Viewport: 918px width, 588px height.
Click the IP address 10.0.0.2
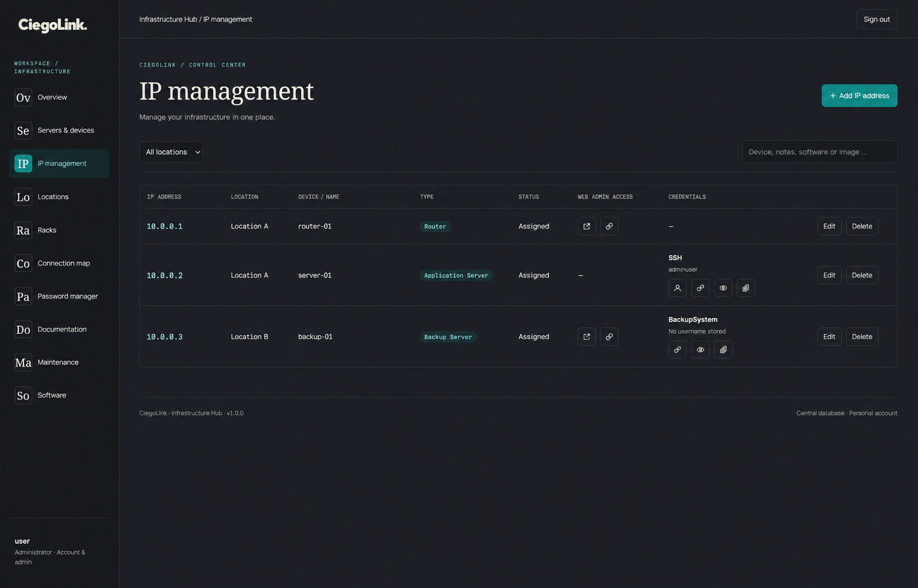click(165, 275)
